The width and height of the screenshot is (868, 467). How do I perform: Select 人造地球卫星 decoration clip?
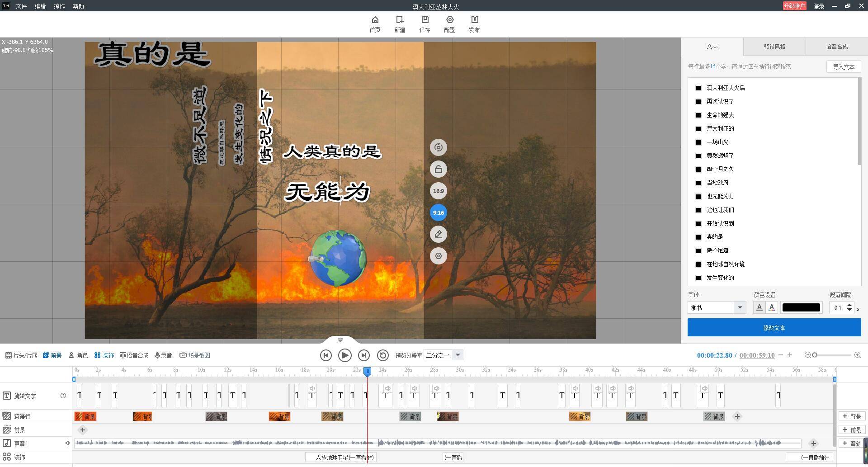coord(341,458)
